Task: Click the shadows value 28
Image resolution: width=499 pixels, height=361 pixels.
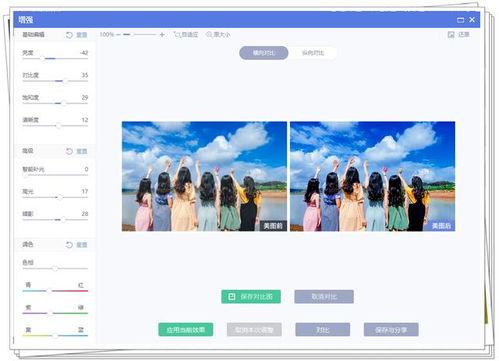Action: (x=85, y=214)
